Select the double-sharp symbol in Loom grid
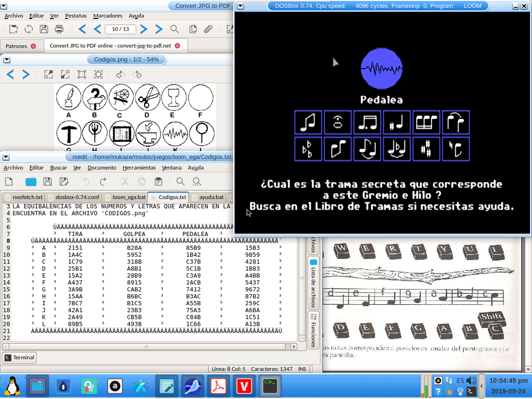Image resolution: width=532 pixels, height=399 pixels. (x=426, y=149)
